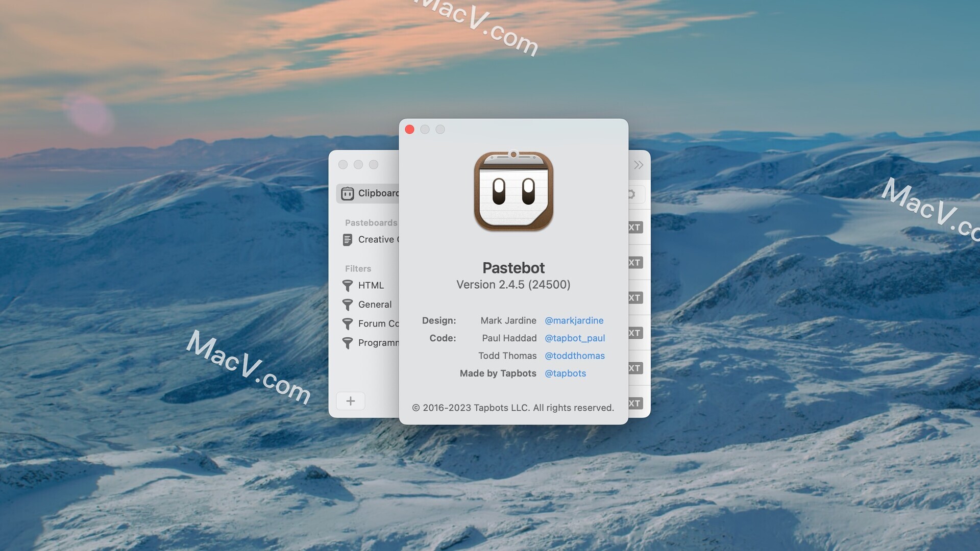Viewport: 980px width, 551px height.
Task: Open @markjardine Twitter profile link
Action: pyautogui.click(x=574, y=320)
